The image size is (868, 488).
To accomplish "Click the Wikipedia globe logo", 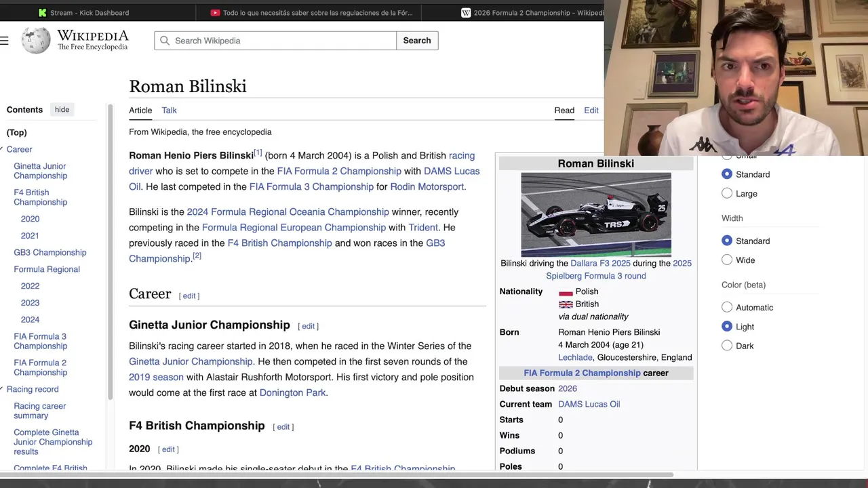I will pyautogui.click(x=36, y=41).
